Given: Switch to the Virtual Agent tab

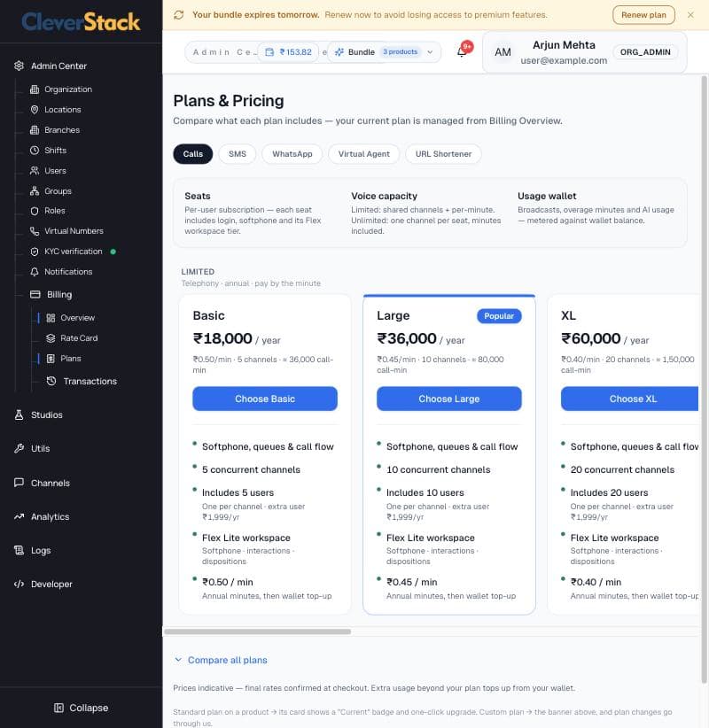Looking at the screenshot, I should pos(363,154).
